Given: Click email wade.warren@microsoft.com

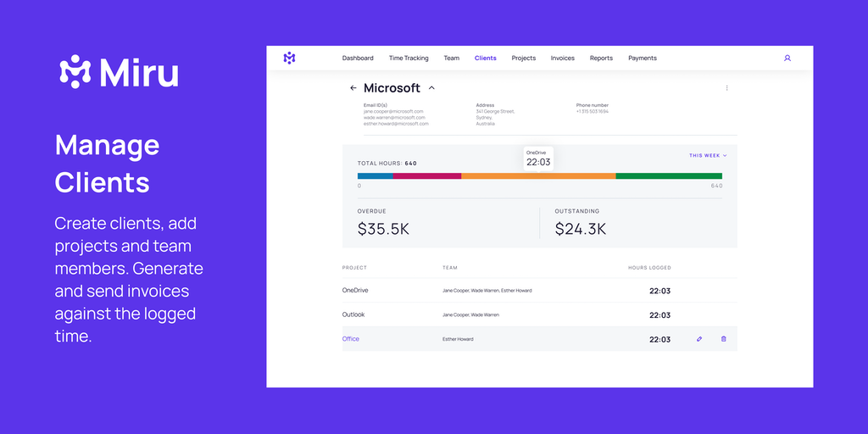Looking at the screenshot, I should pyautogui.click(x=394, y=117).
